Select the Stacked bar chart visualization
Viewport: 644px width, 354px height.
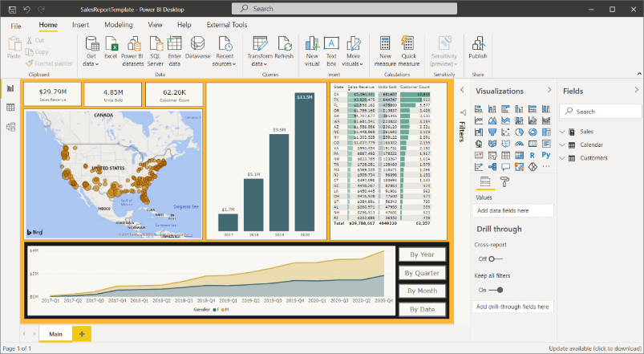tap(479, 109)
